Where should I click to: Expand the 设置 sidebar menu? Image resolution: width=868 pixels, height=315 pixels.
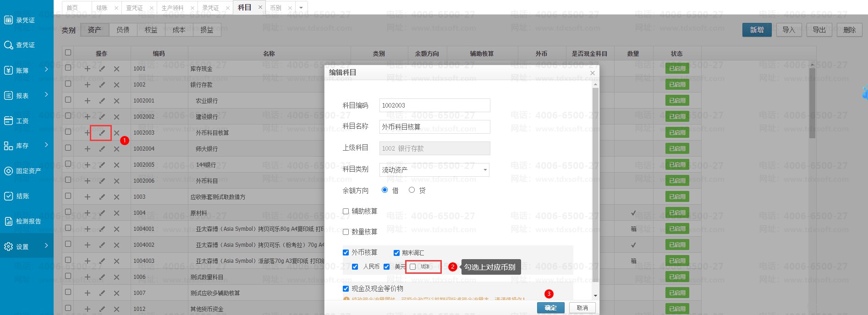coord(27,246)
